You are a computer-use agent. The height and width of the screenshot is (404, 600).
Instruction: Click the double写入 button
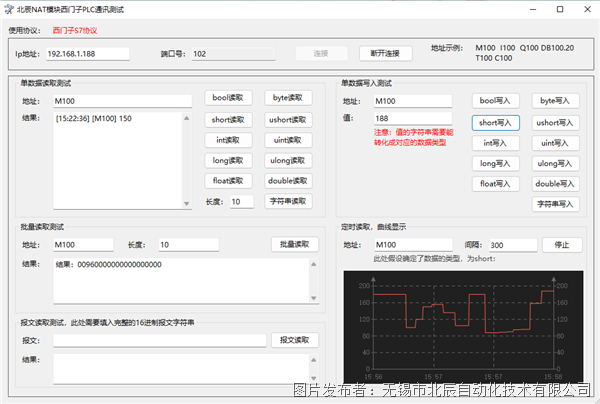coord(557,183)
